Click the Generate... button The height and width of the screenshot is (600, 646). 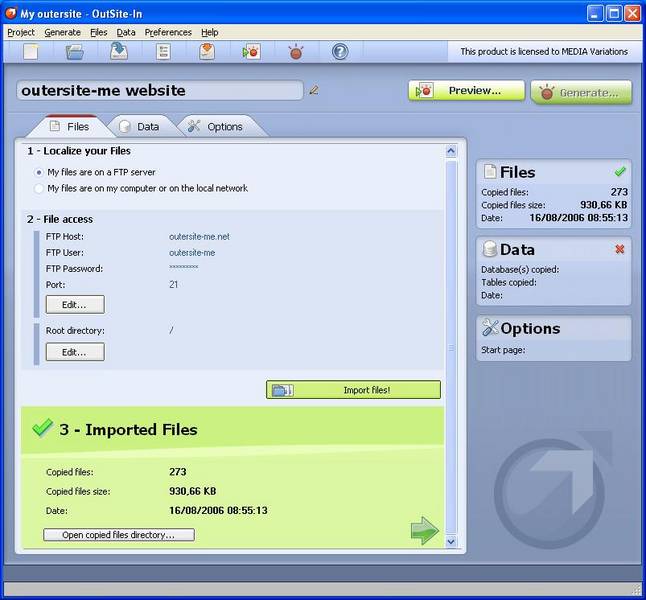pos(581,92)
